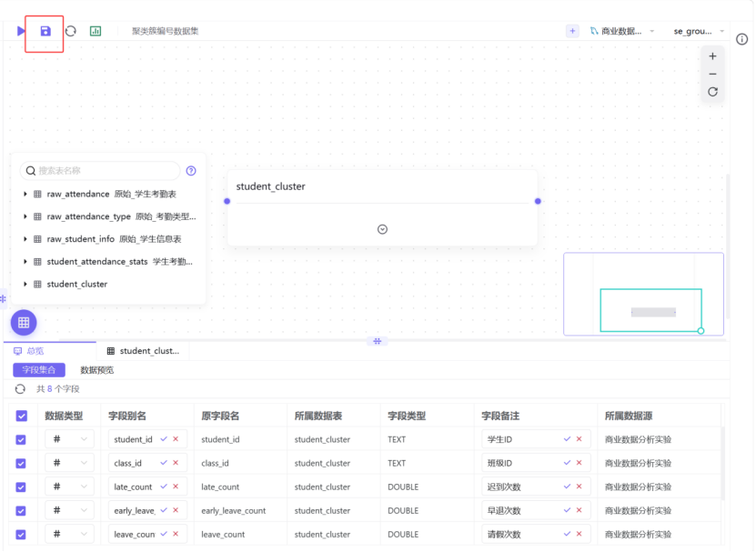Screen dimensions: 756x552
Task: Click the 聚类簇编号数据集 title
Action: (165, 31)
